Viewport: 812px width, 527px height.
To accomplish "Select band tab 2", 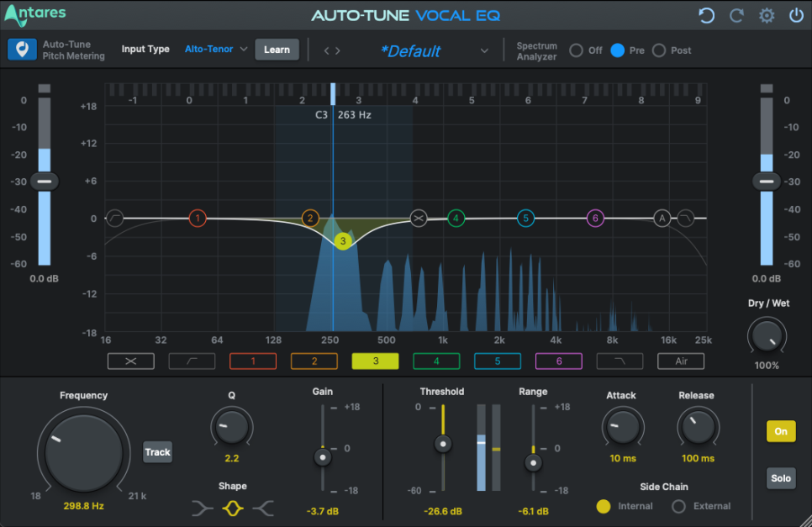I will (314, 361).
